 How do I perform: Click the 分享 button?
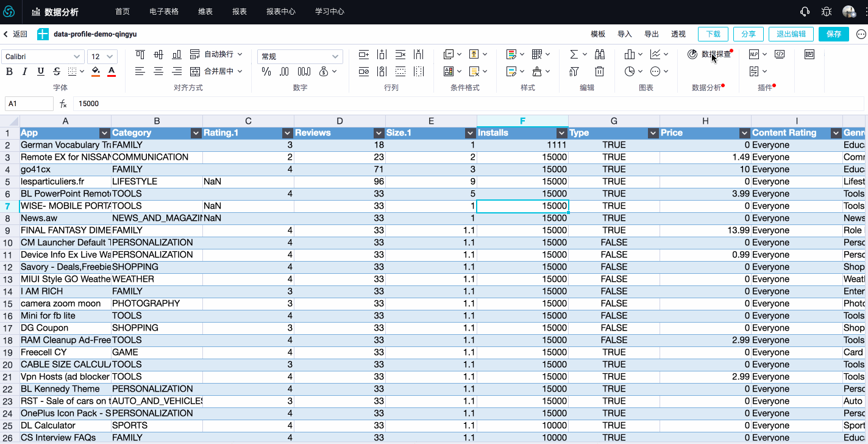[x=749, y=34]
